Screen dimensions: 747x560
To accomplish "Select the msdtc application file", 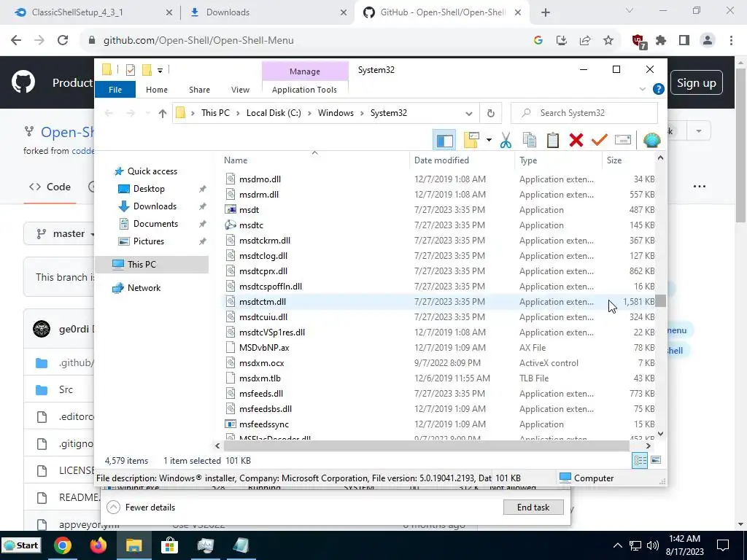I will [x=251, y=225].
